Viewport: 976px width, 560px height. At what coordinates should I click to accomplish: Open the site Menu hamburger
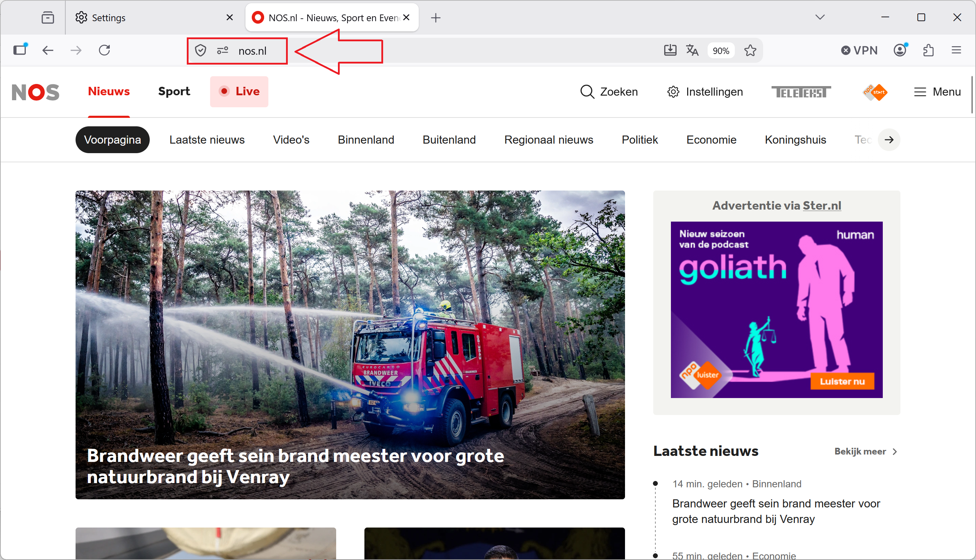click(x=937, y=92)
